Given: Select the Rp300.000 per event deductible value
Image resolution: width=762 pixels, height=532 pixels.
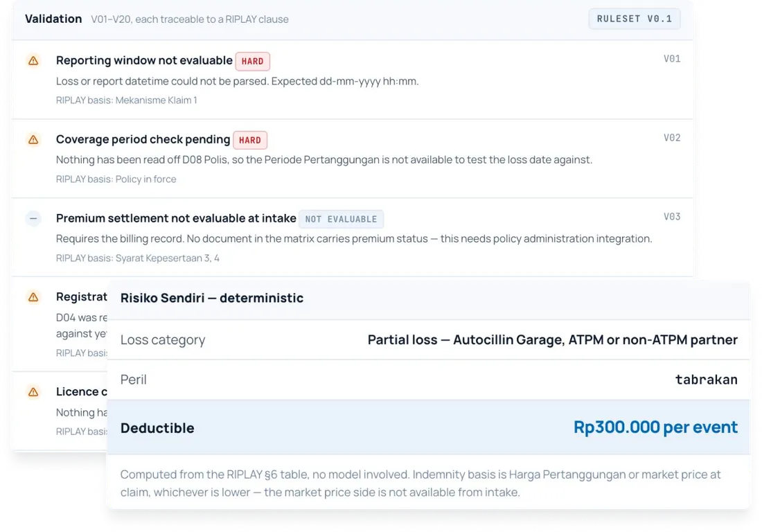Looking at the screenshot, I should pos(655,427).
